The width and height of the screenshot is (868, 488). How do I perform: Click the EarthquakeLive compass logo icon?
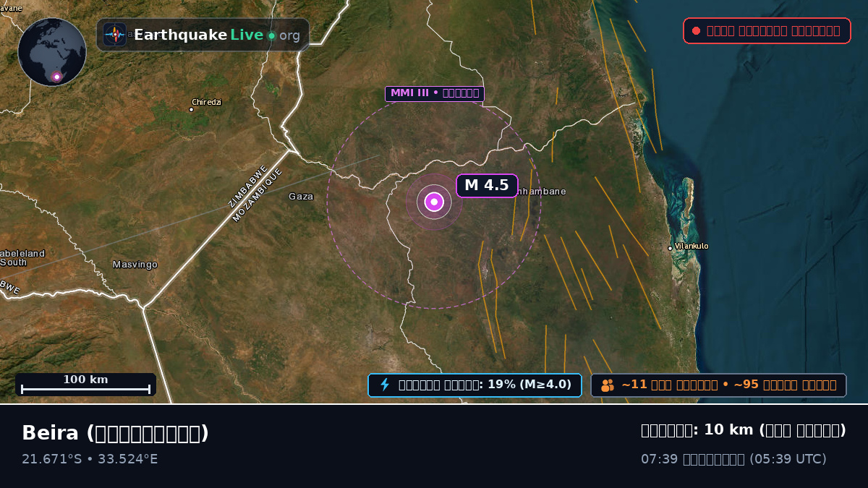tap(114, 35)
